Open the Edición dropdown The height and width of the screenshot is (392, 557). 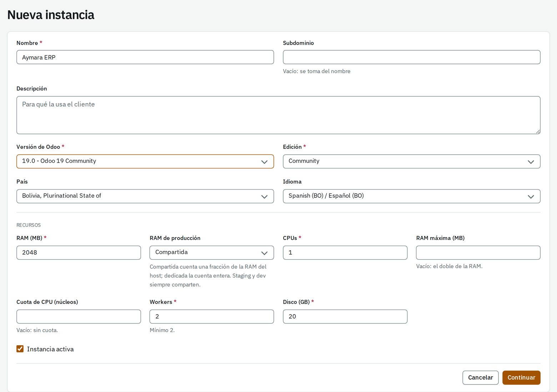pos(411,161)
